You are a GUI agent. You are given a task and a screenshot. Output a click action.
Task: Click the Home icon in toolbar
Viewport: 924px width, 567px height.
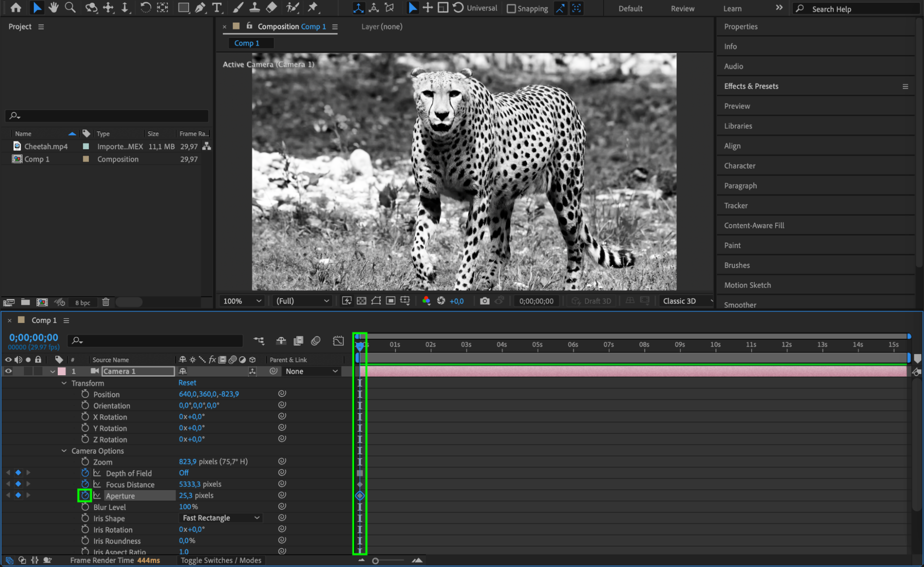pos(16,7)
